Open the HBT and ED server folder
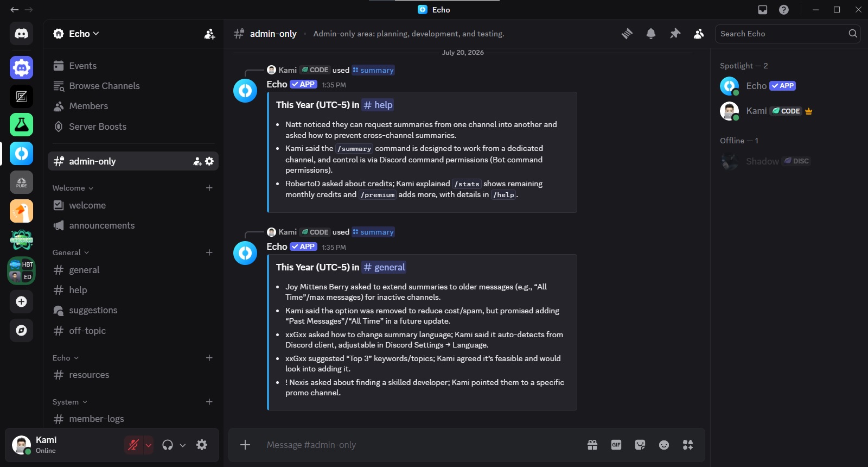 (21, 270)
